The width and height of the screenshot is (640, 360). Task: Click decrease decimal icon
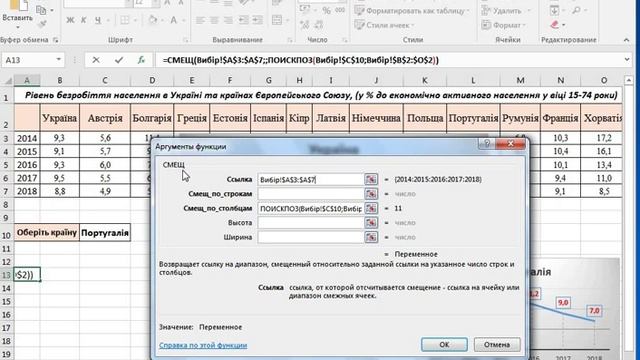tap(319, 25)
